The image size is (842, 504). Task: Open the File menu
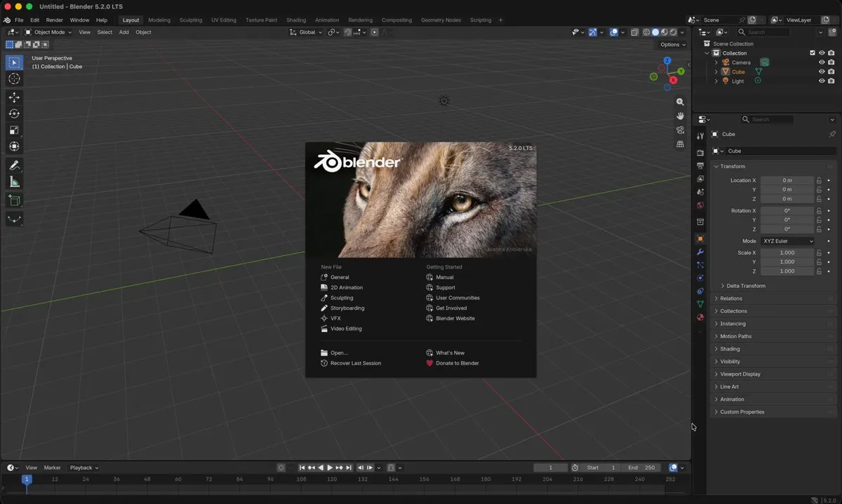(x=19, y=20)
